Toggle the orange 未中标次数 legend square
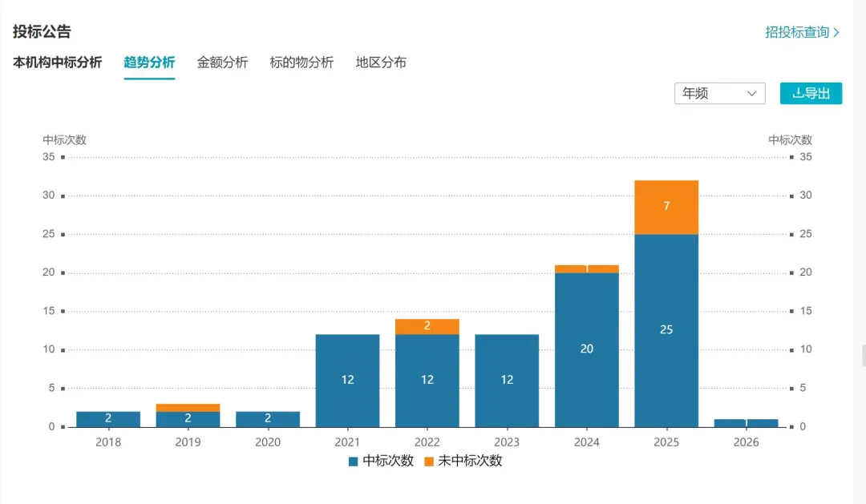The width and height of the screenshot is (866, 504). pyautogui.click(x=428, y=462)
